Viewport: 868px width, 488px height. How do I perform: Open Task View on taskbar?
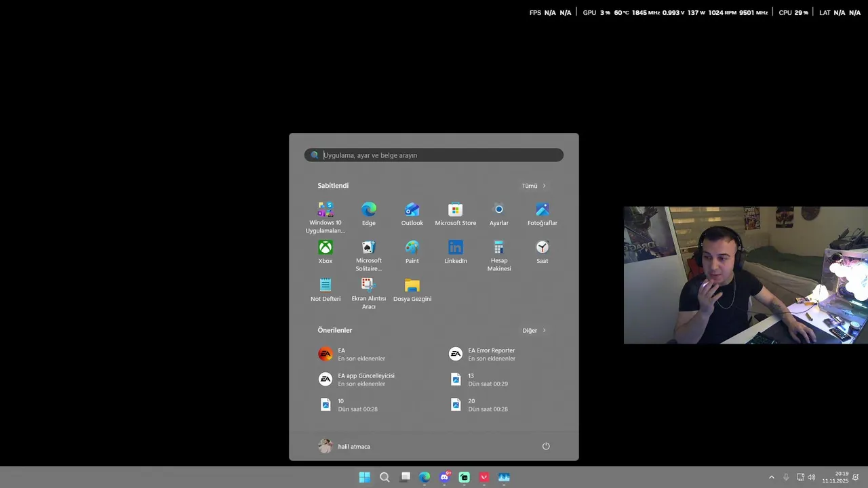(405, 477)
